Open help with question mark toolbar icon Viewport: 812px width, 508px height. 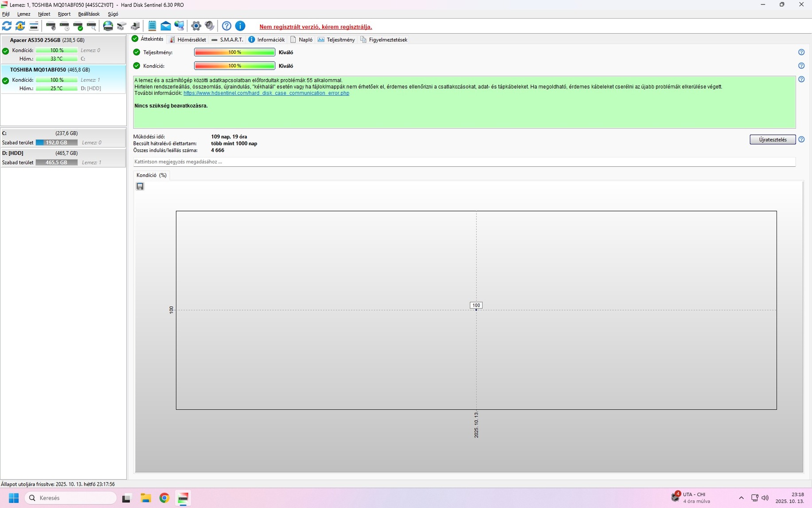226,26
